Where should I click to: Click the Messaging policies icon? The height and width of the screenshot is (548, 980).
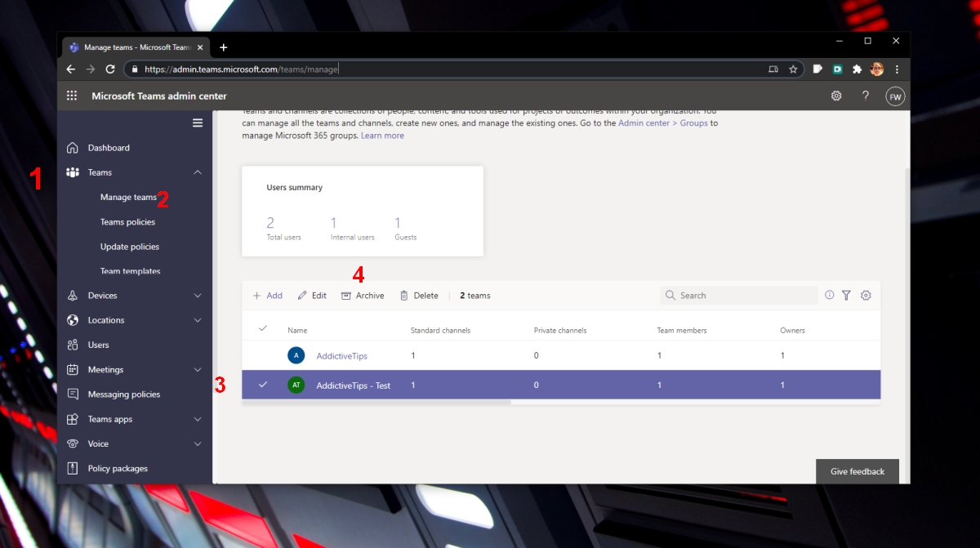click(x=73, y=394)
